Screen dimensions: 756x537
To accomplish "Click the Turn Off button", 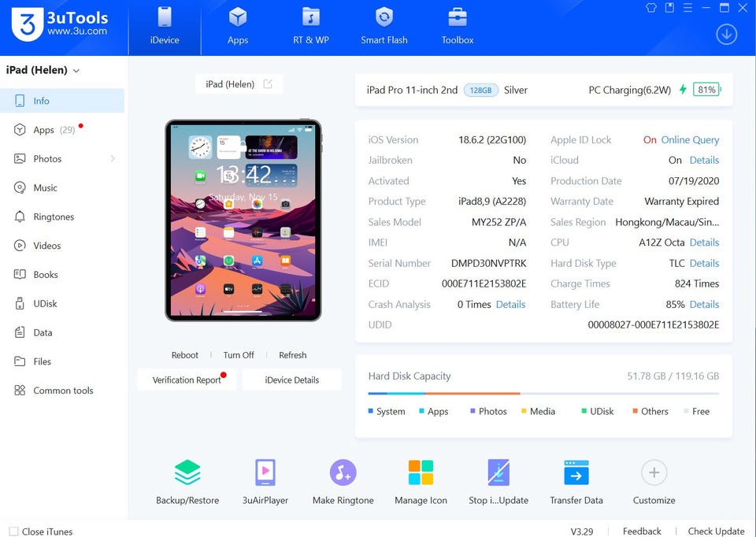I will (x=239, y=355).
